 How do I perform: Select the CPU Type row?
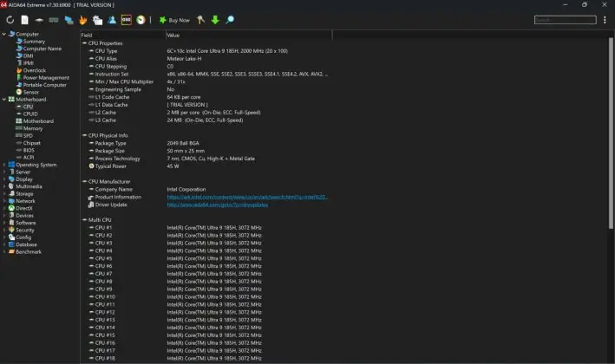pyautogui.click(x=206, y=51)
